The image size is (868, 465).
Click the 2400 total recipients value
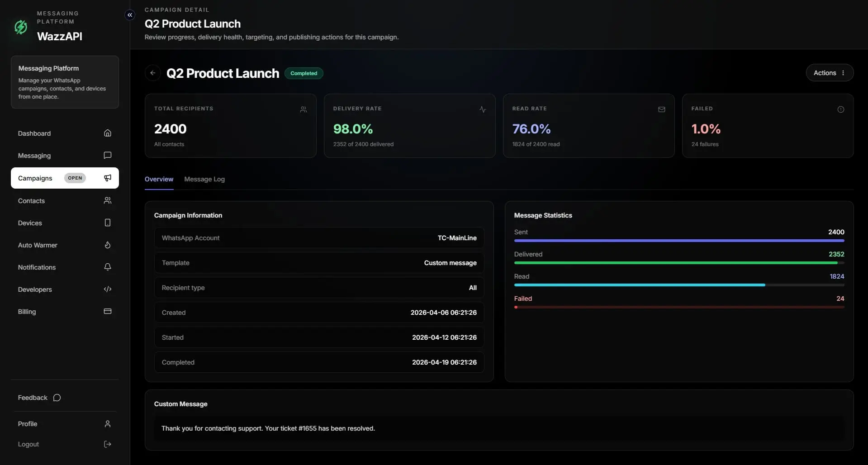[170, 129]
